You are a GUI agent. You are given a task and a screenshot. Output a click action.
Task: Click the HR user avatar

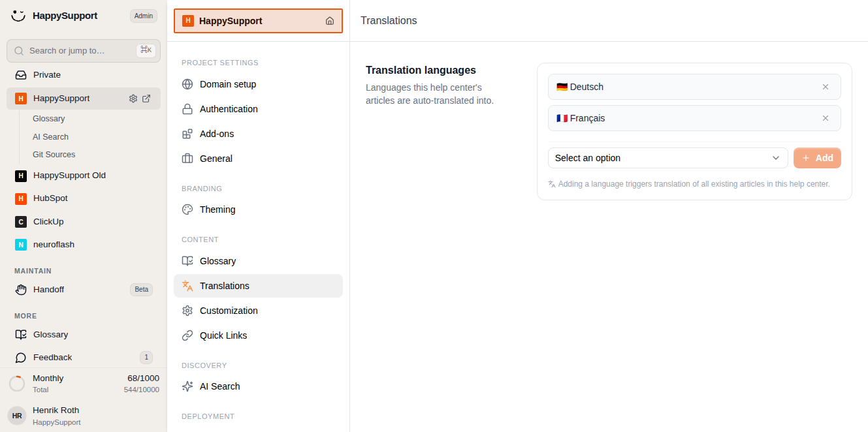coord(17,416)
